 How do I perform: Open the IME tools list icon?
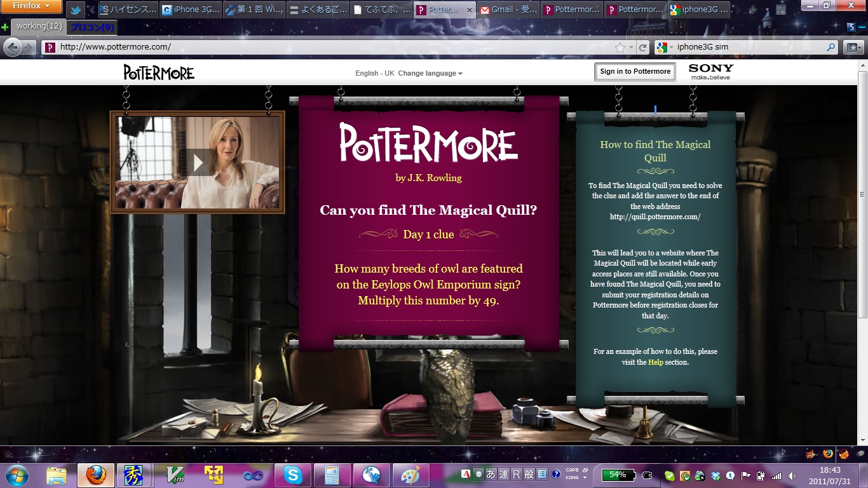[x=542, y=474]
